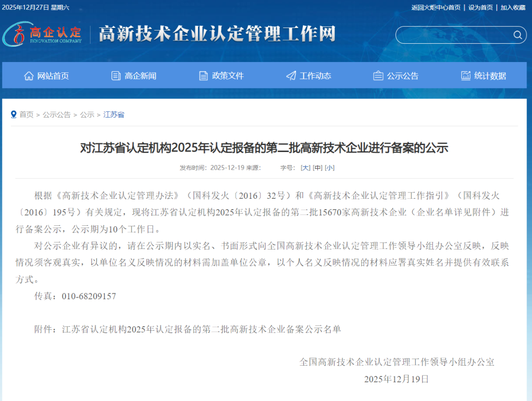532x401 pixels.
Task: Click the search magnifier icon
Action: [517, 35]
